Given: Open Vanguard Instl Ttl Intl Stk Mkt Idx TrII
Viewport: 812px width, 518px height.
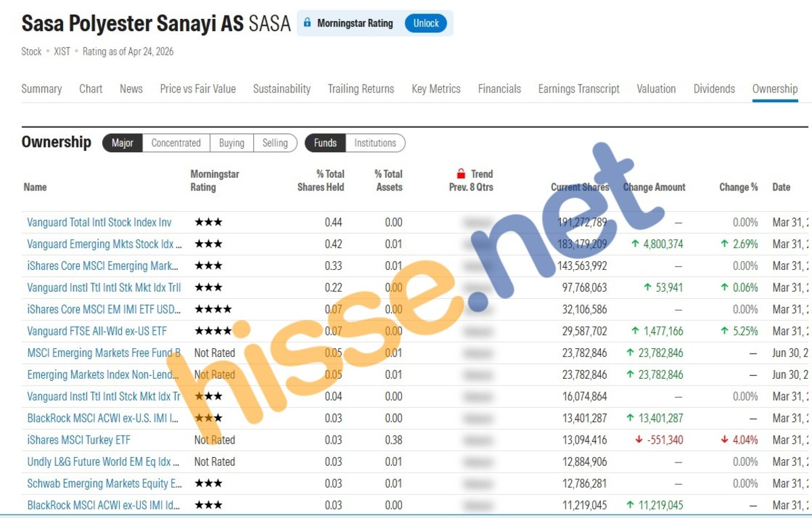Looking at the screenshot, I should 104,287.
